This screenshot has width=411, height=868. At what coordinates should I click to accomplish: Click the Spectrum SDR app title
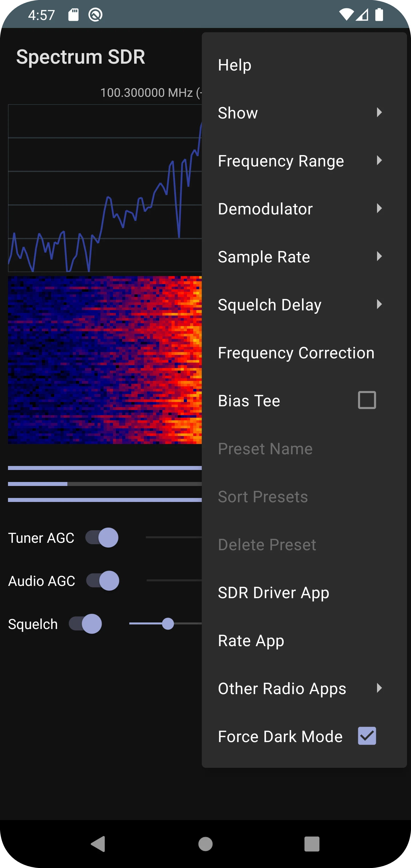(x=80, y=57)
